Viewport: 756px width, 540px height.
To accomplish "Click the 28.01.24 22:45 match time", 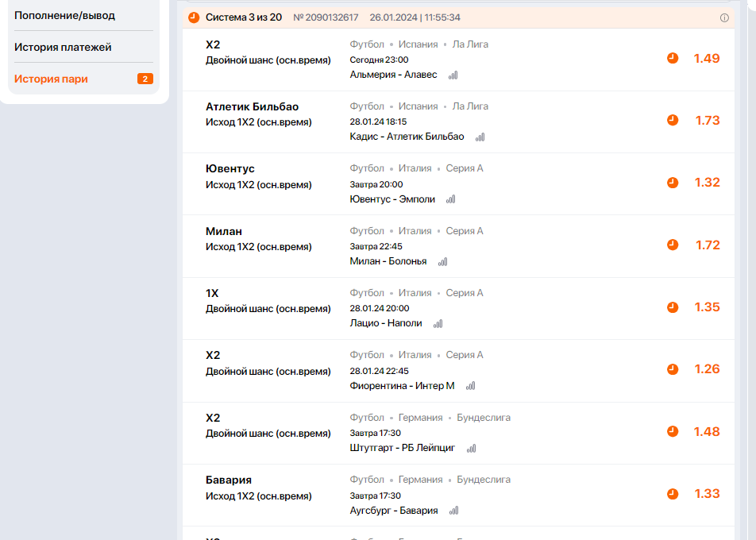I will coord(379,371).
